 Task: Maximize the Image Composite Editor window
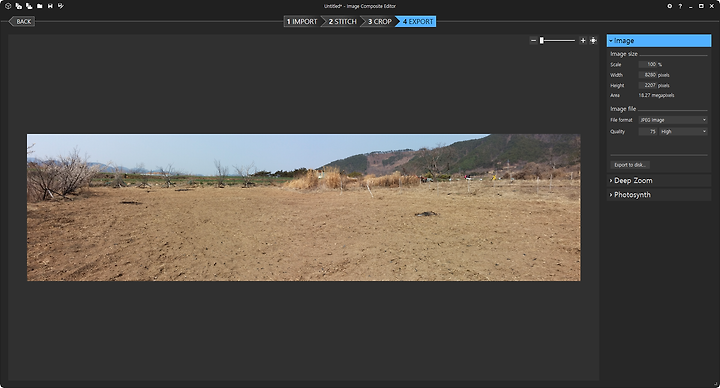pyautogui.click(x=701, y=6)
